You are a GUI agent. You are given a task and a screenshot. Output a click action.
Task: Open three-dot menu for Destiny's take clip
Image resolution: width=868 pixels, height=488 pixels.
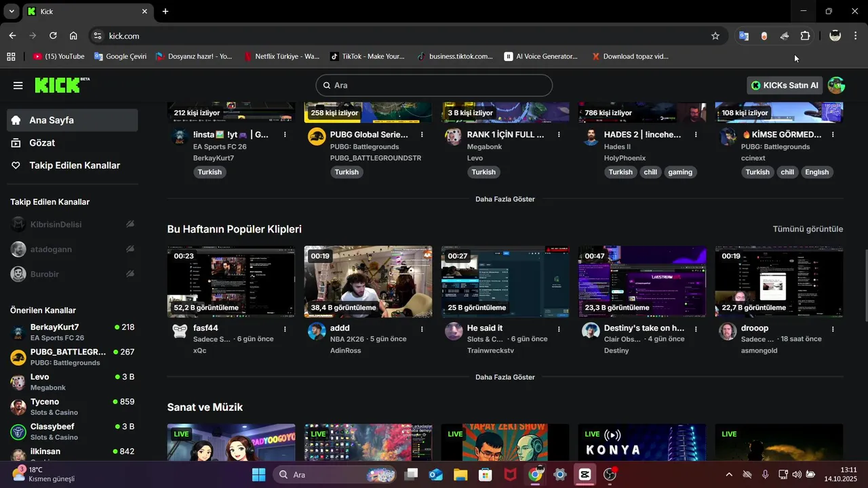696,329
